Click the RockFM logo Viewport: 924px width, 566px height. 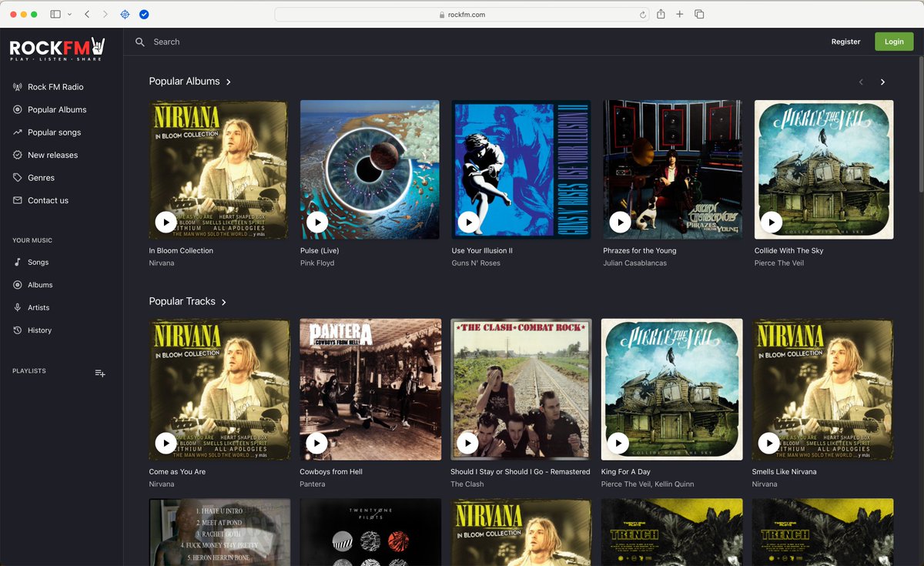[57, 49]
